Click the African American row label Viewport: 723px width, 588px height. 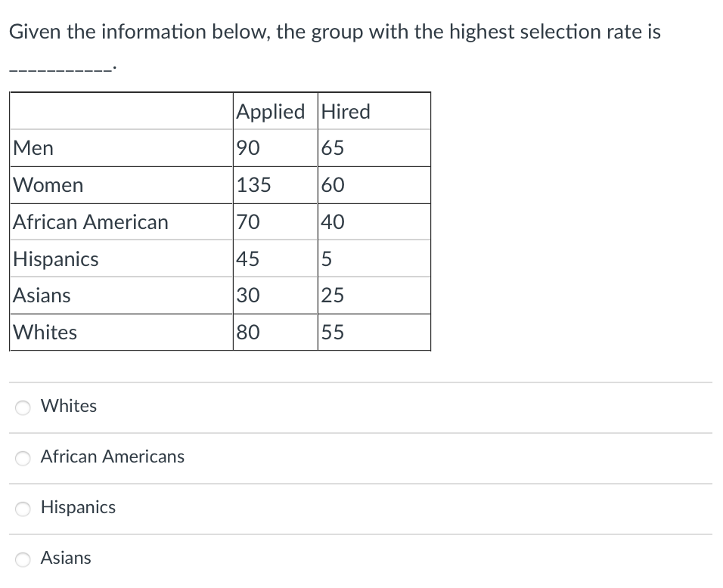tap(91, 222)
